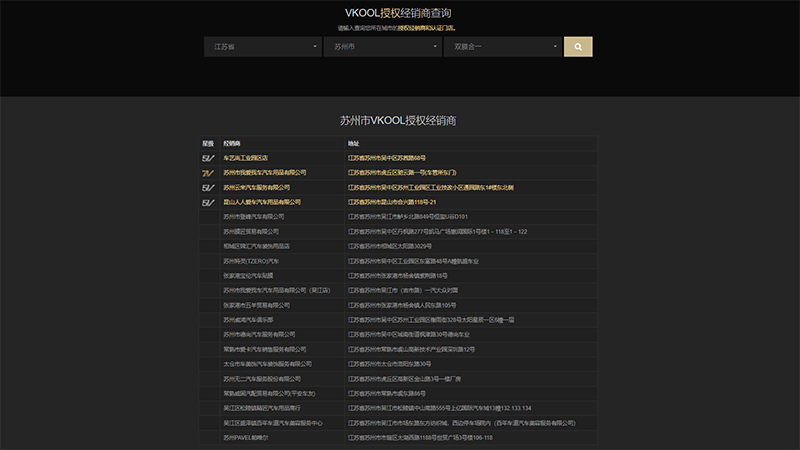Viewport: 800px width, 450px height.
Task: Click the gold search magnifier button
Action: (578, 46)
